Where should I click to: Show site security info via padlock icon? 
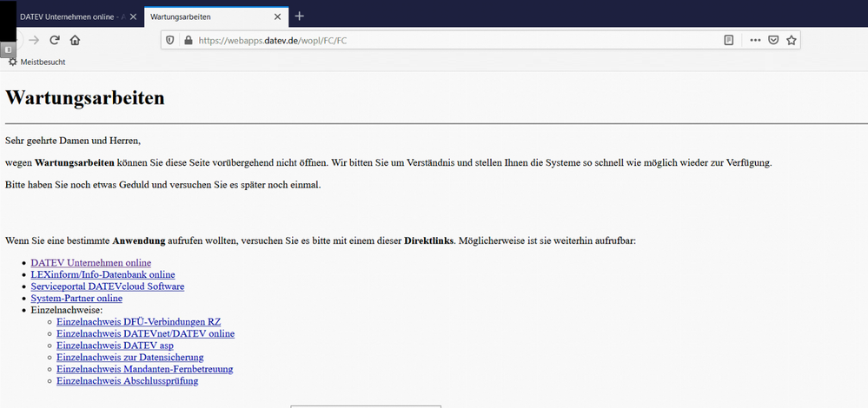tap(188, 40)
